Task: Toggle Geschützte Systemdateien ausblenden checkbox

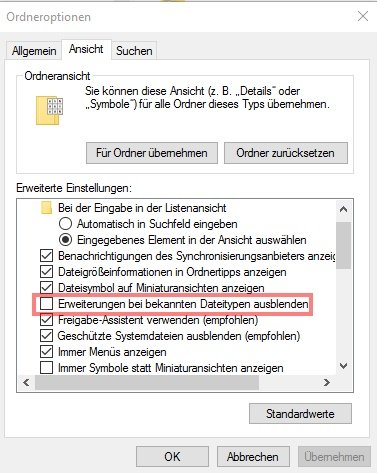Action: [x=46, y=336]
